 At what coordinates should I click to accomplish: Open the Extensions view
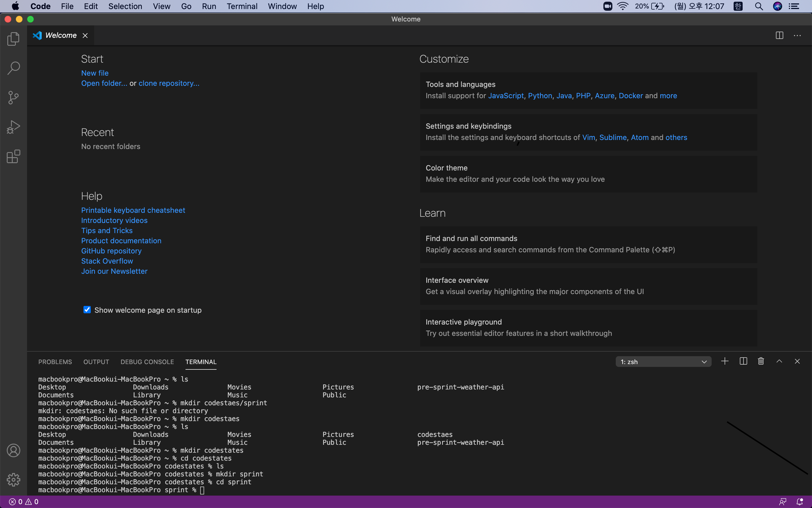(x=14, y=157)
